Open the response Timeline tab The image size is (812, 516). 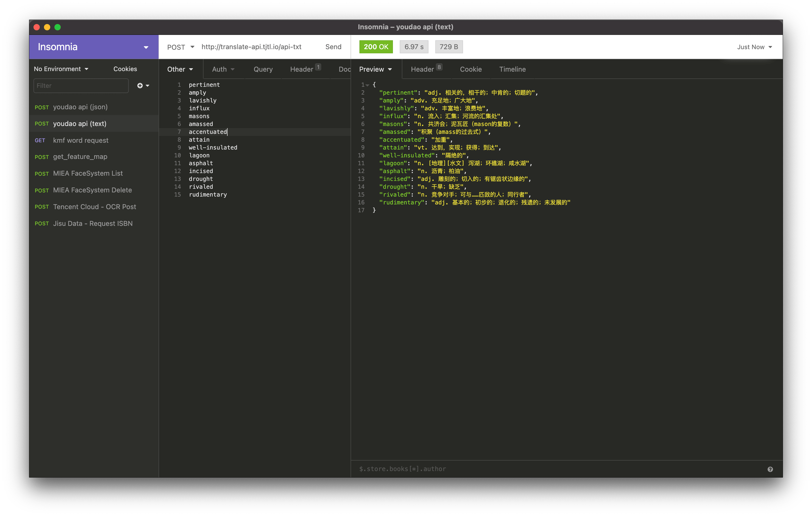pyautogui.click(x=512, y=70)
